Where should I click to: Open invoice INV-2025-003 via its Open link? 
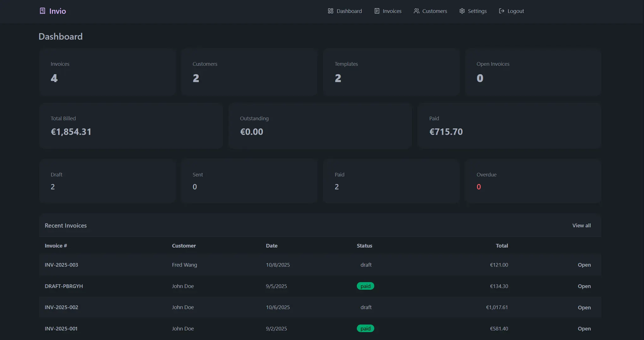[584, 265]
